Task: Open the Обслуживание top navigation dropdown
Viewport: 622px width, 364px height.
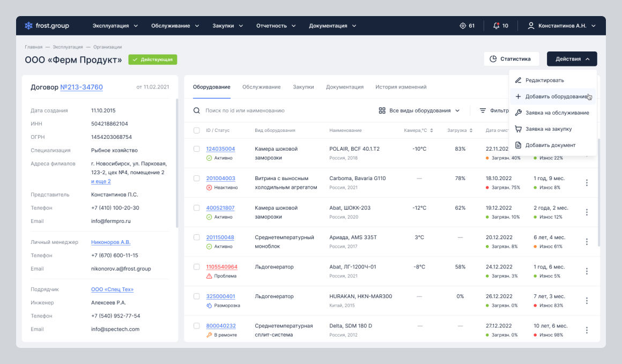Action: (x=175, y=26)
